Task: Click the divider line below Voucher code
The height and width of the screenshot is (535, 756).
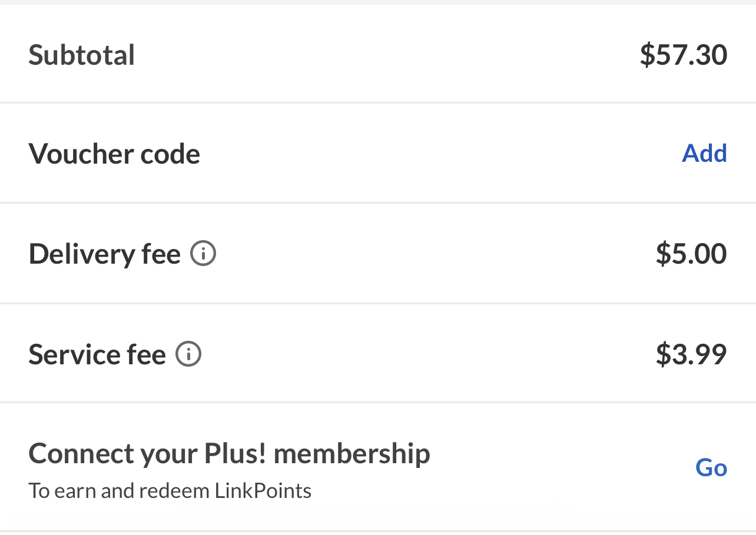Action: tap(378, 203)
